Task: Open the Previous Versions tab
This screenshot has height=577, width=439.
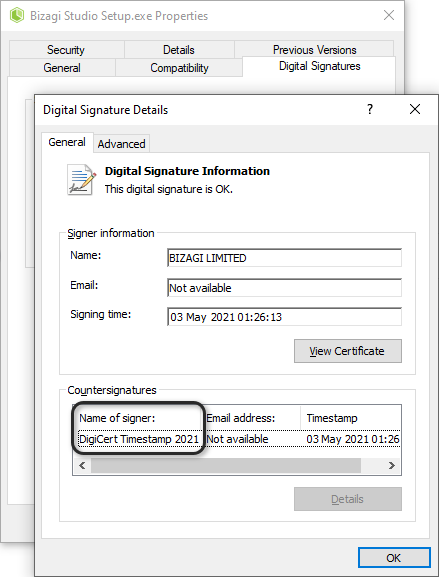Action: (x=315, y=50)
